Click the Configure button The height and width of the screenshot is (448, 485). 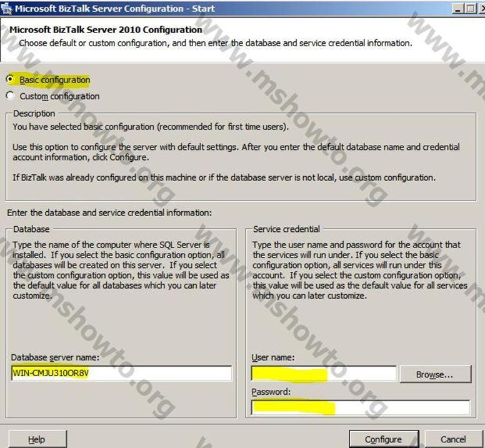[384, 439]
